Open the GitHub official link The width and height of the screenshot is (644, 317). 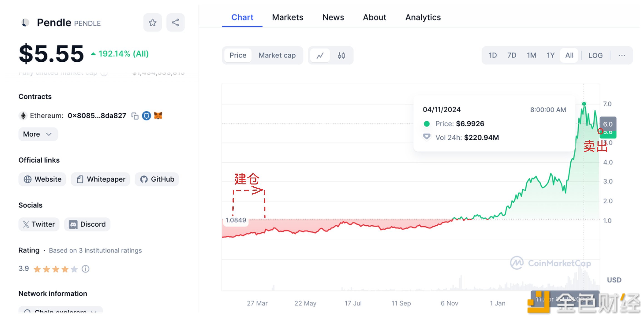(x=157, y=179)
